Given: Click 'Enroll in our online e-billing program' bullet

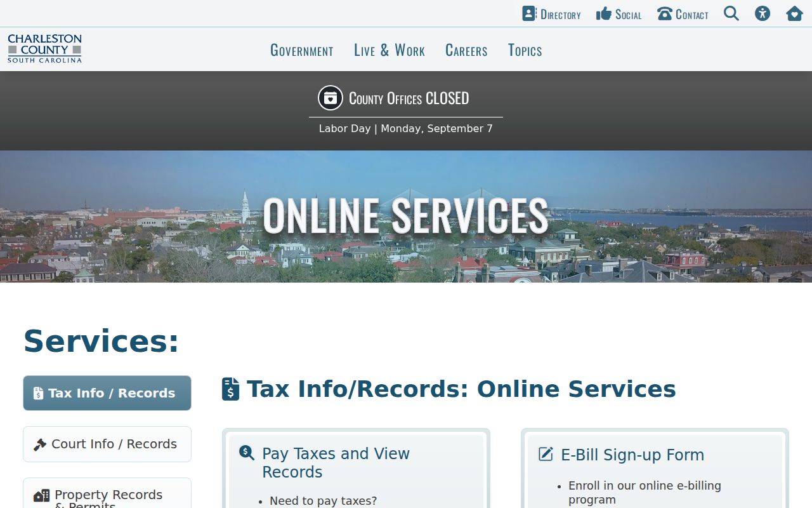Looking at the screenshot, I should click(645, 493).
